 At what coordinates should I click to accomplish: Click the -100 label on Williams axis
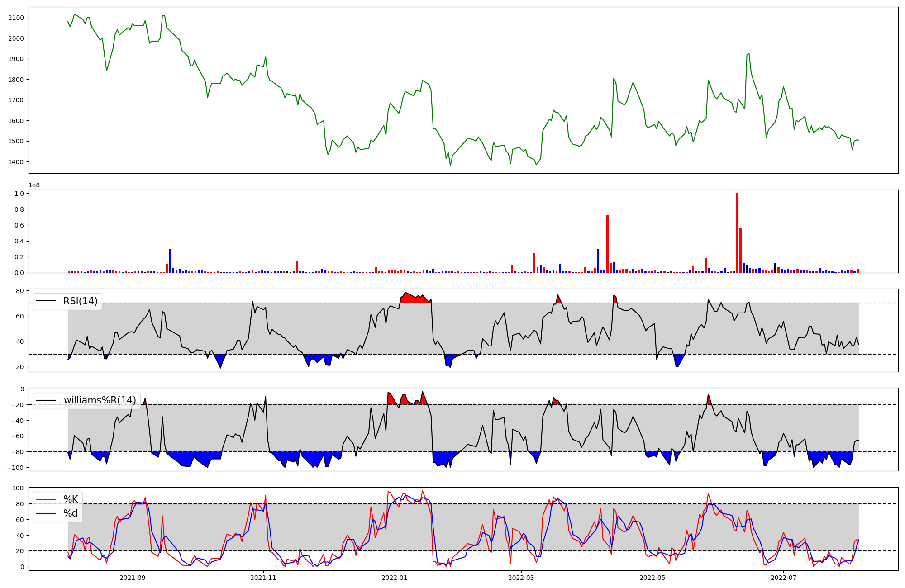pyautogui.click(x=16, y=468)
